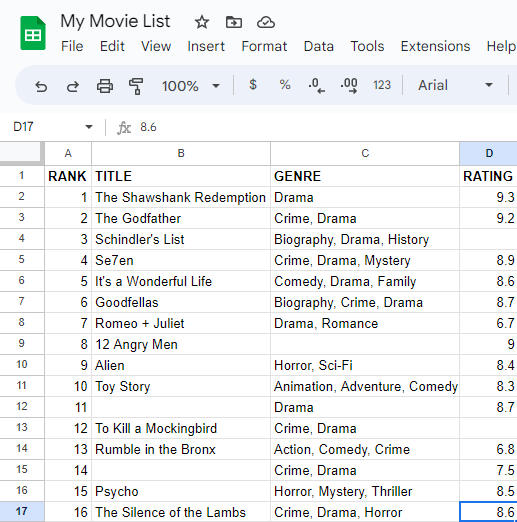Image resolution: width=517 pixels, height=522 pixels.
Task: Click the Undo arrow
Action: [41, 86]
